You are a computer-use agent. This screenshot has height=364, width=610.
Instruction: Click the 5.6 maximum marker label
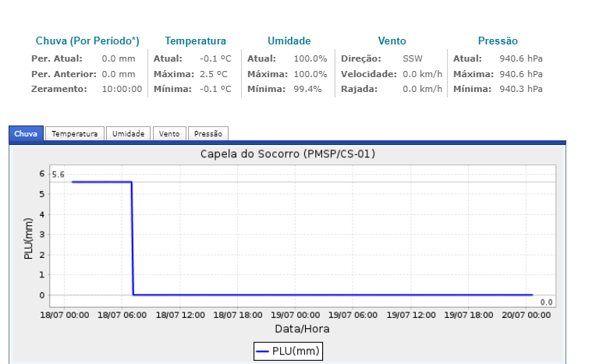[x=58, y=175]
